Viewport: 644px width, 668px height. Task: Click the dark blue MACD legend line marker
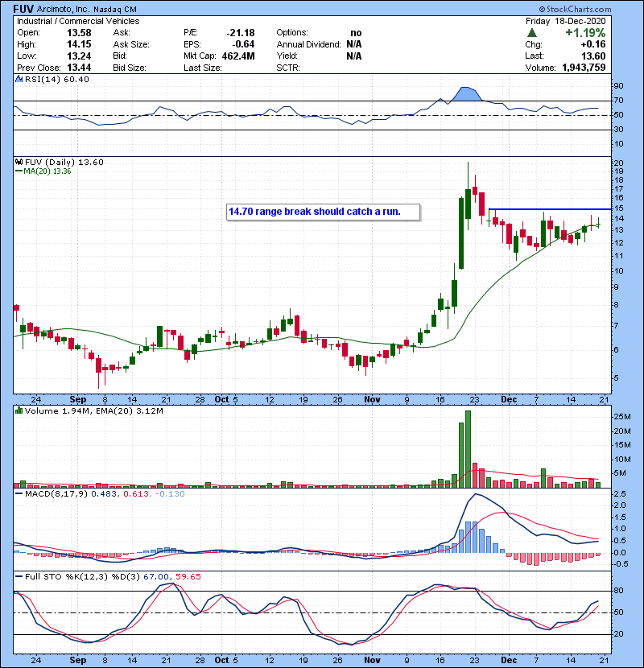point(19,494)
